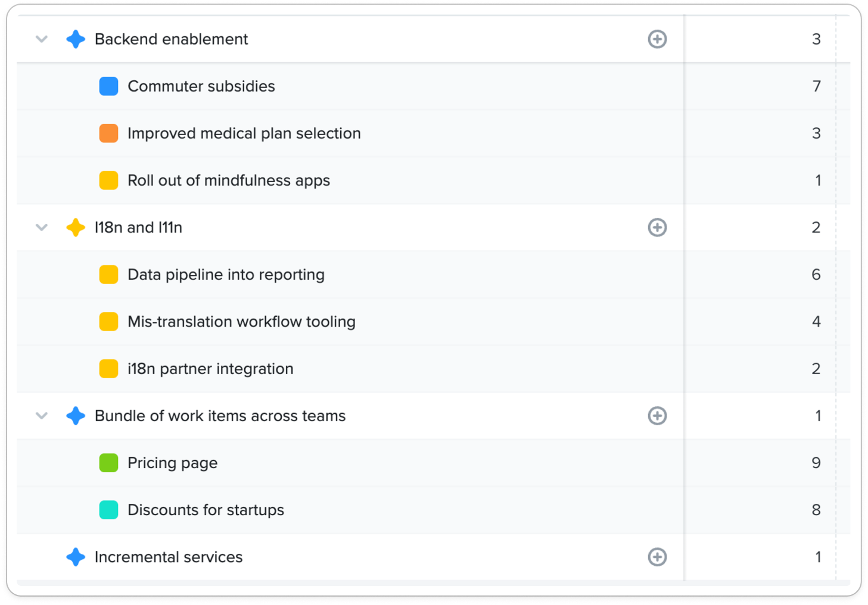Click blue star icon beside Bundle of work items
The height and width of the screenshot is (605, 868).
coord(76,416)
